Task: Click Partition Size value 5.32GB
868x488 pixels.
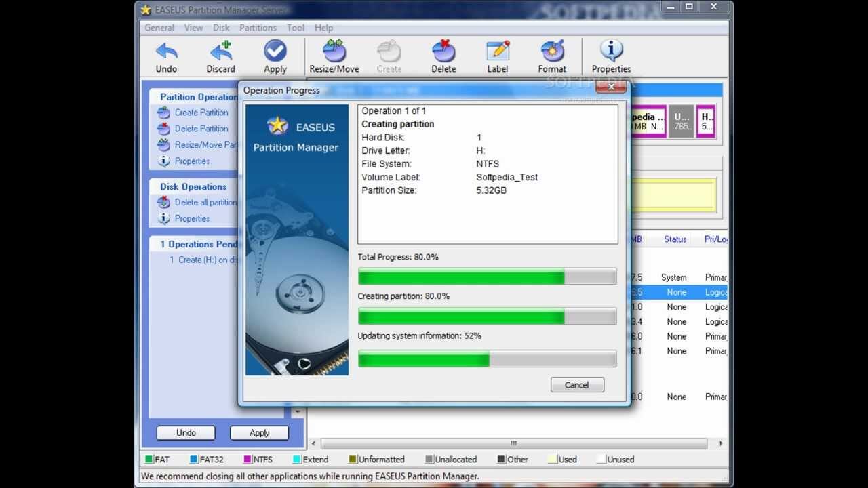Action: pos(492,190)
